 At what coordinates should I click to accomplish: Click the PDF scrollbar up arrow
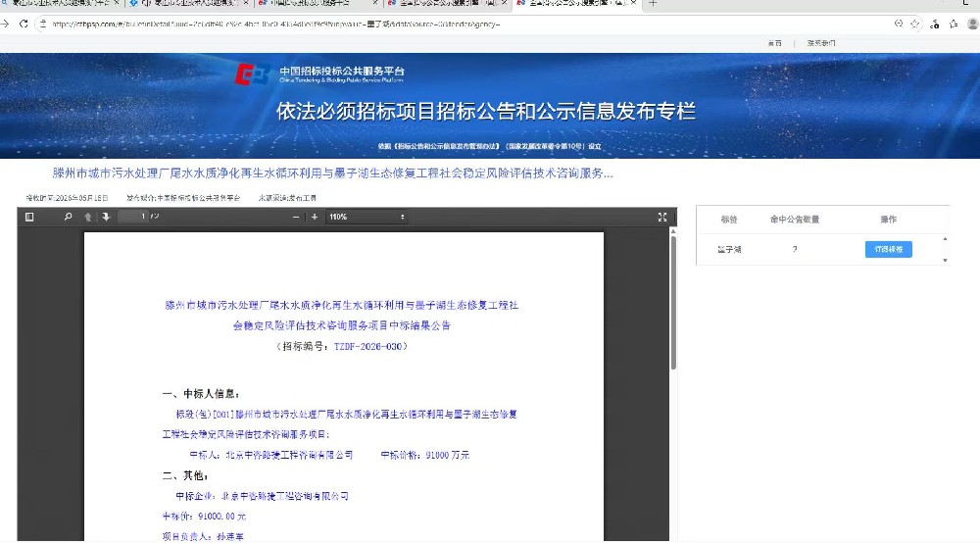click(x=673, y=231)
